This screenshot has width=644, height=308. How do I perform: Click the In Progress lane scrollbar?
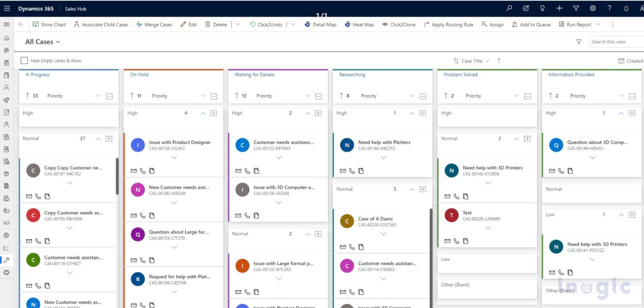pos(117,176)
